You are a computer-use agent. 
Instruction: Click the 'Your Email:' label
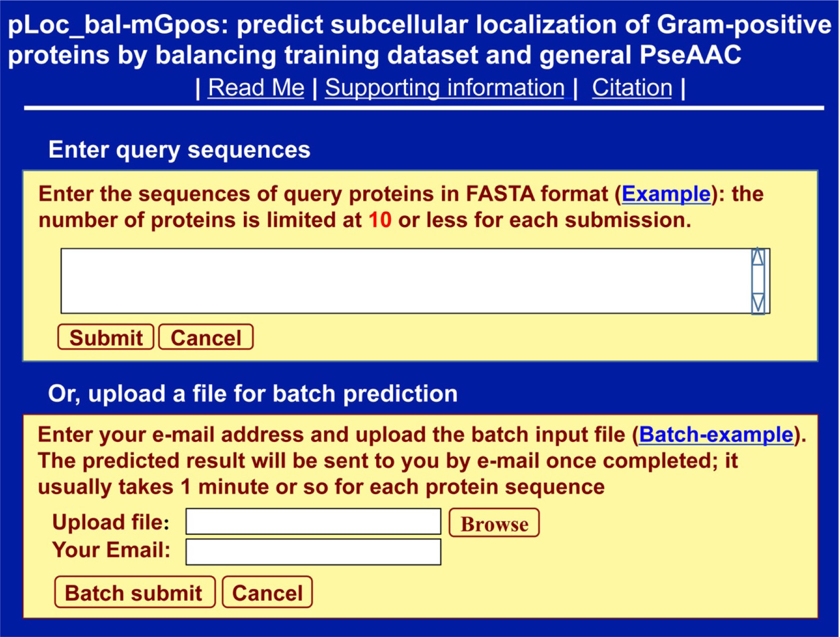[111, 550]
